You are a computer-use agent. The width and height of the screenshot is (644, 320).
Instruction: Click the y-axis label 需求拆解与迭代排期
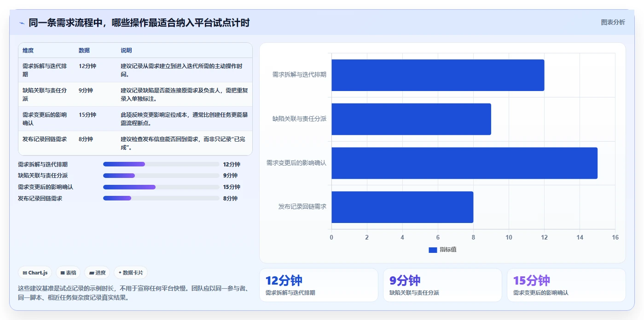coord(299,74)
